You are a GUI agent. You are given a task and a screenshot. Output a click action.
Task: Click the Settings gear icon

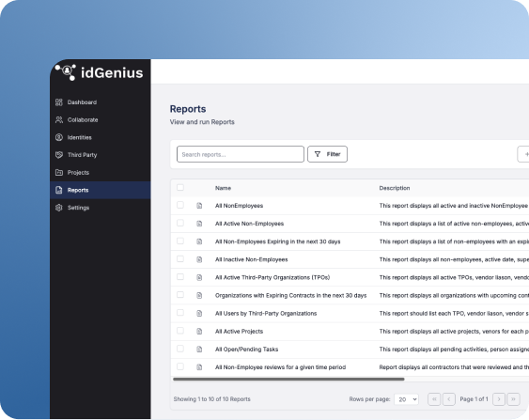pos(59,208)
